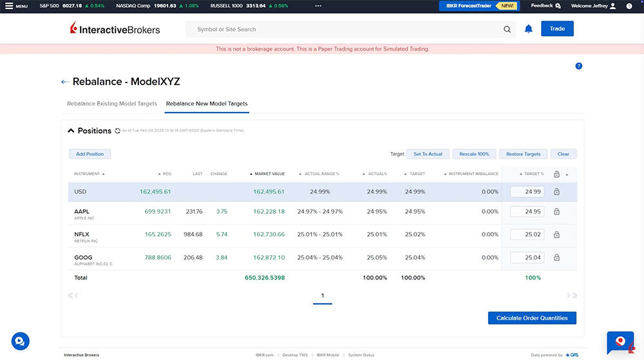
Task: Click the Clear targets button
Action: coord(563,154)
